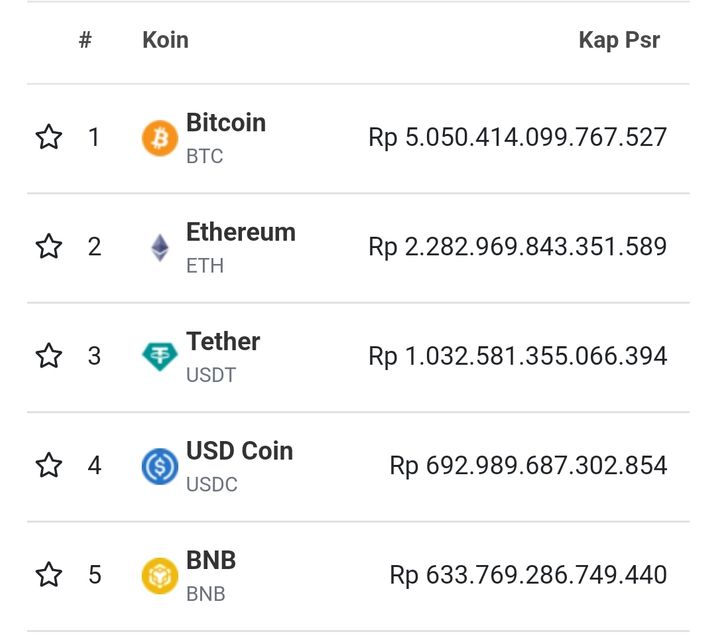
Task: Click the green Tether logo icon
Action: [x=160, y=356]
